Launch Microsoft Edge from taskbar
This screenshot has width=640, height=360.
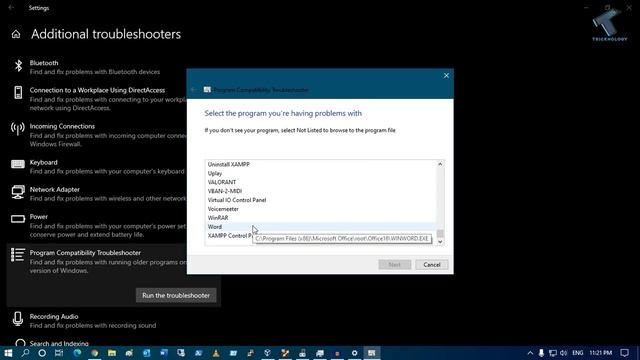pos(77,353)
